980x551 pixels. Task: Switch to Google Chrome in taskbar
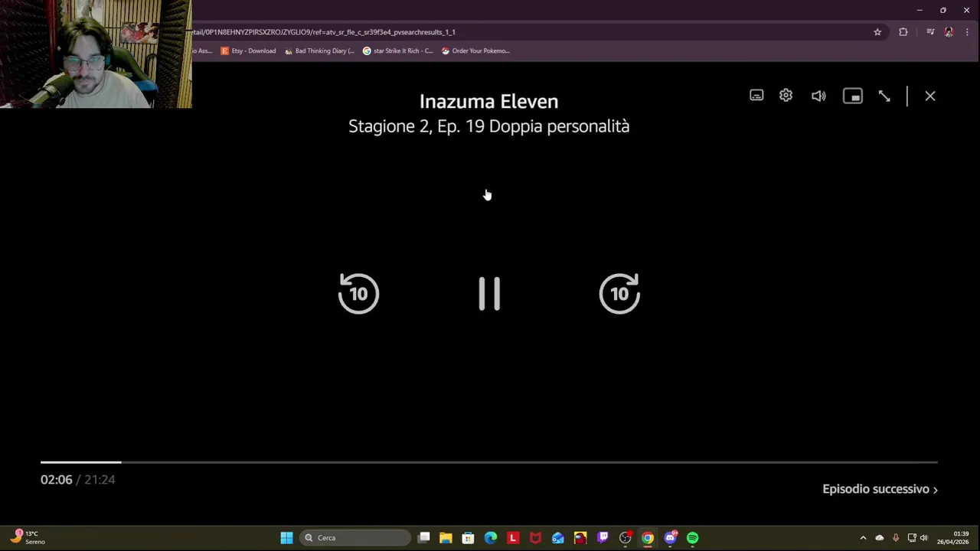pyautogui.click(x=648, y=538)
